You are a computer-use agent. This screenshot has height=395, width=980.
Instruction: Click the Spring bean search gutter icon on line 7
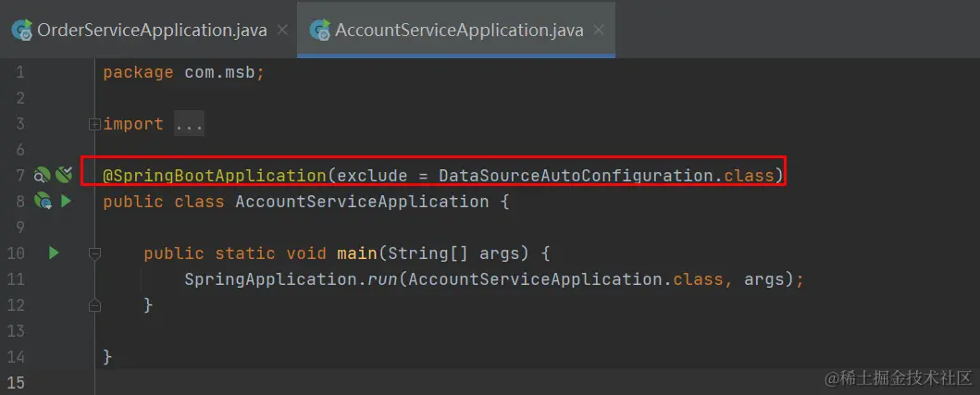point(42,176)
